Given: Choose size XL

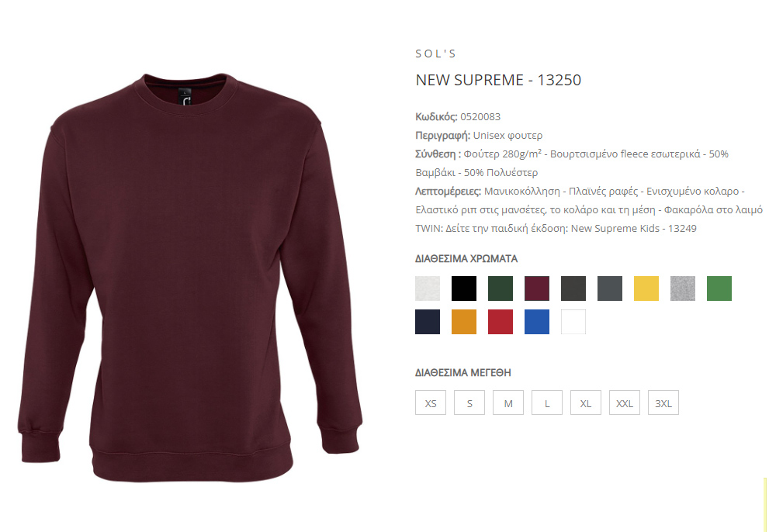Looking at the screenshot, I should pyautogui.click(x=586, y=402).
